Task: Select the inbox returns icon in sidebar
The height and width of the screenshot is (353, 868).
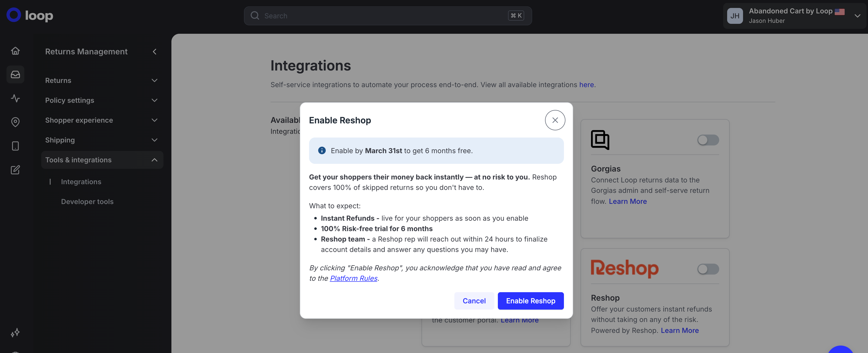Action: [15, 74]
